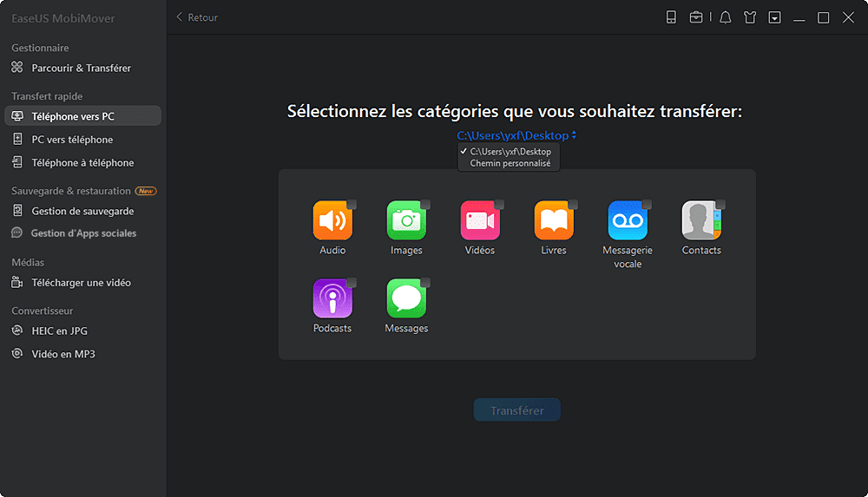Select the Messagerie vocale icon

(x=627, y=221)
